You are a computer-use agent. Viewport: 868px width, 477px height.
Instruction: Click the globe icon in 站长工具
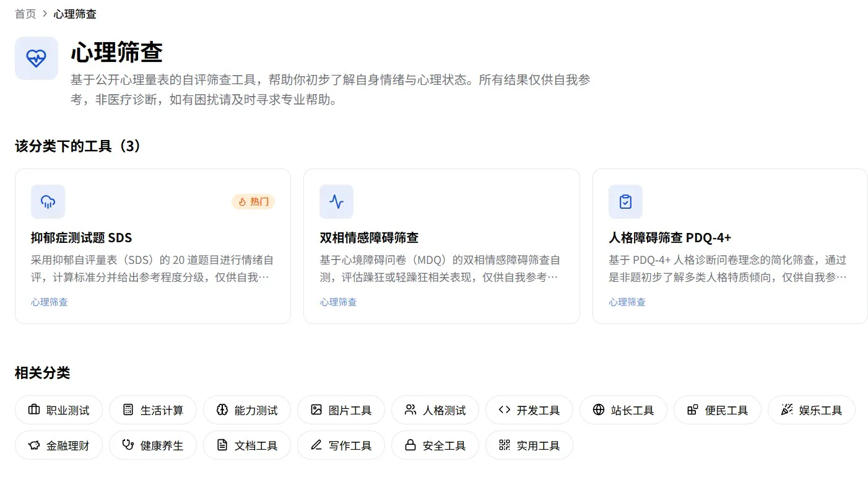599,409
